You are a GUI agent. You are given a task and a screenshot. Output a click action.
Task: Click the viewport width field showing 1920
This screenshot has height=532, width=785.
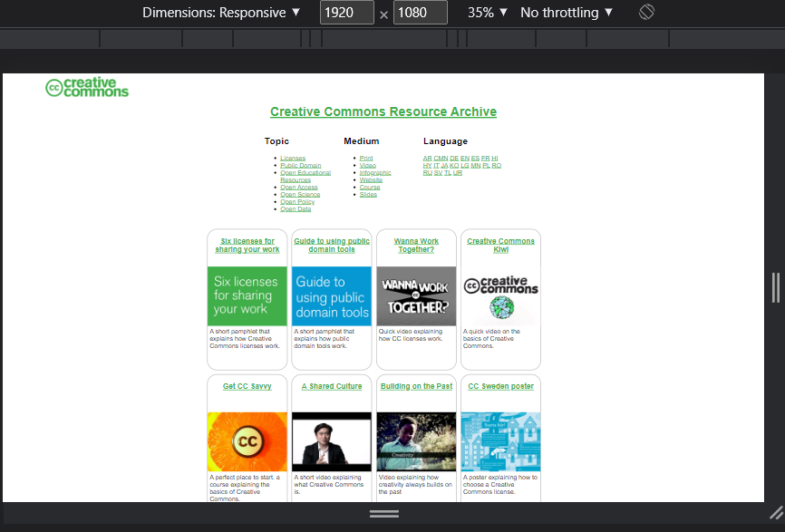coord(347,13)
